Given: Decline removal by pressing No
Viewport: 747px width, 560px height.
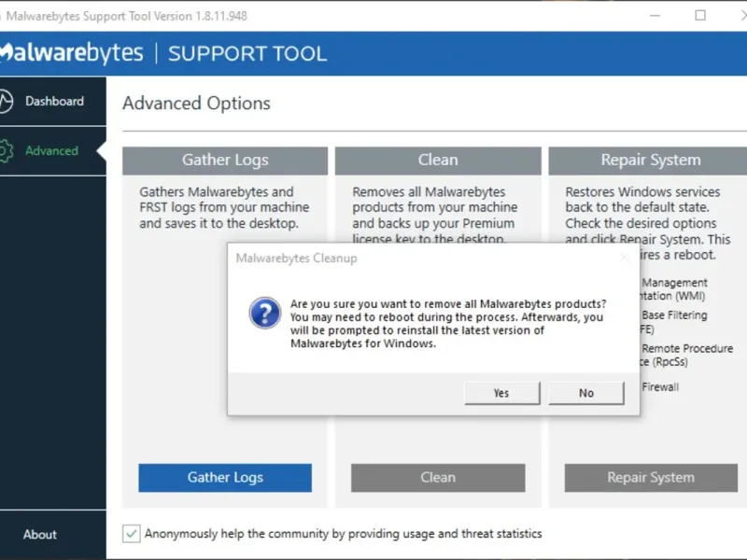Looking at the screenshot, I should [585, 393].
